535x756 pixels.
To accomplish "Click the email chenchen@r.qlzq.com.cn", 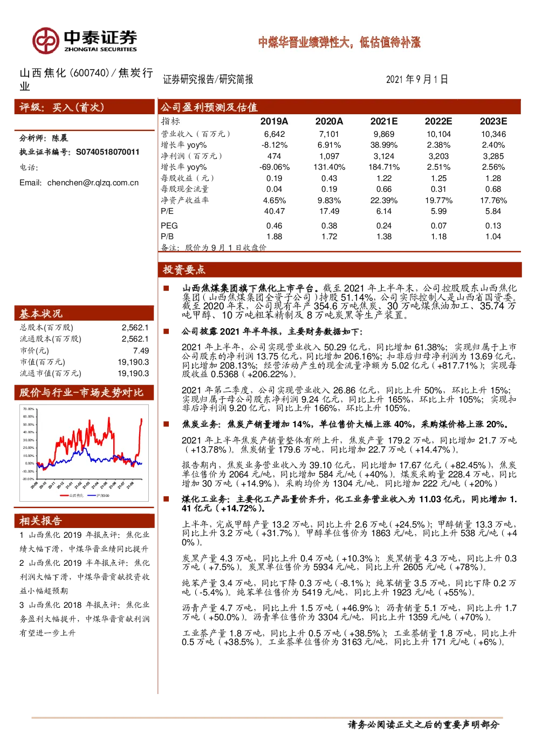I will (x=93, y=183).
